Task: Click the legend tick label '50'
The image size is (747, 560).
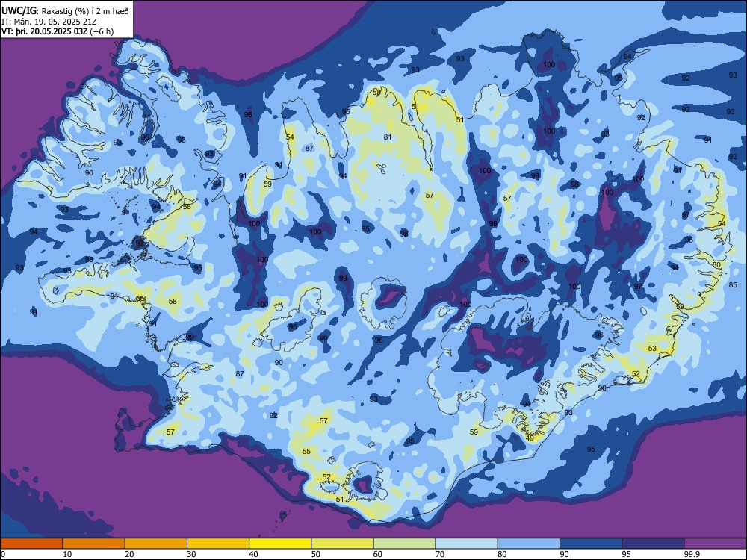Action: 316,554
